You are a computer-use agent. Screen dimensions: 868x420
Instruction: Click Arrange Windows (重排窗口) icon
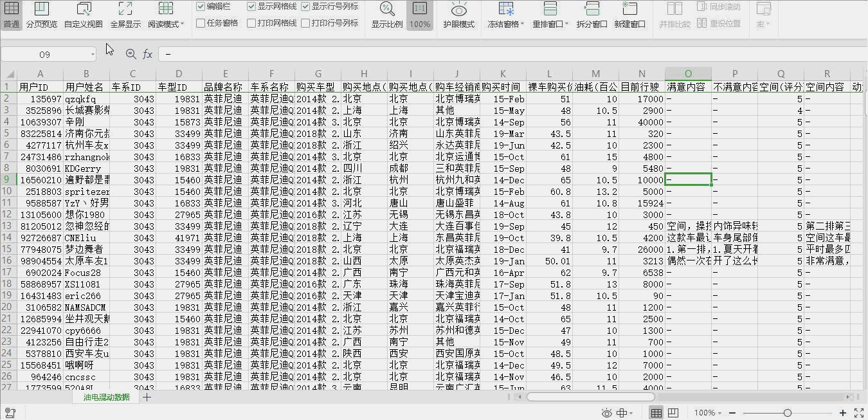tap(550, 9)
